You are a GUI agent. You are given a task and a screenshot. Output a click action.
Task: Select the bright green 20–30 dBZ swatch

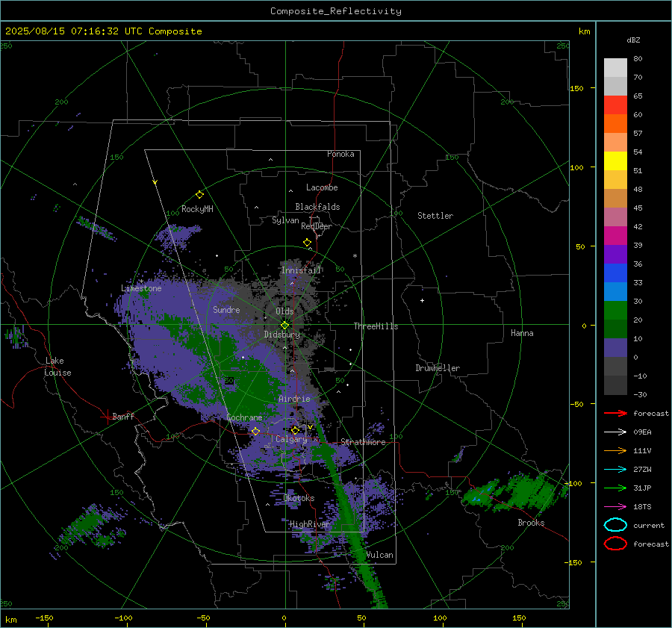(x=615, y=311)
